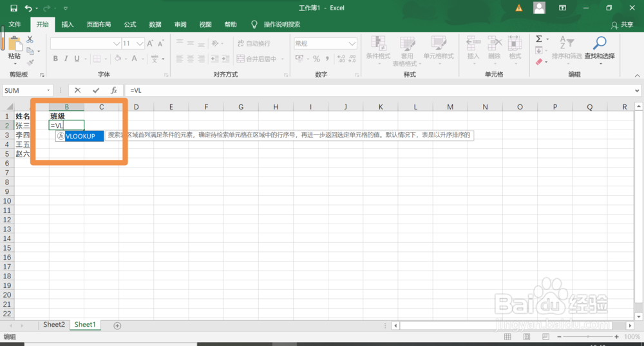
Task: Switch to Normal view in status bar
Action: 507,336
